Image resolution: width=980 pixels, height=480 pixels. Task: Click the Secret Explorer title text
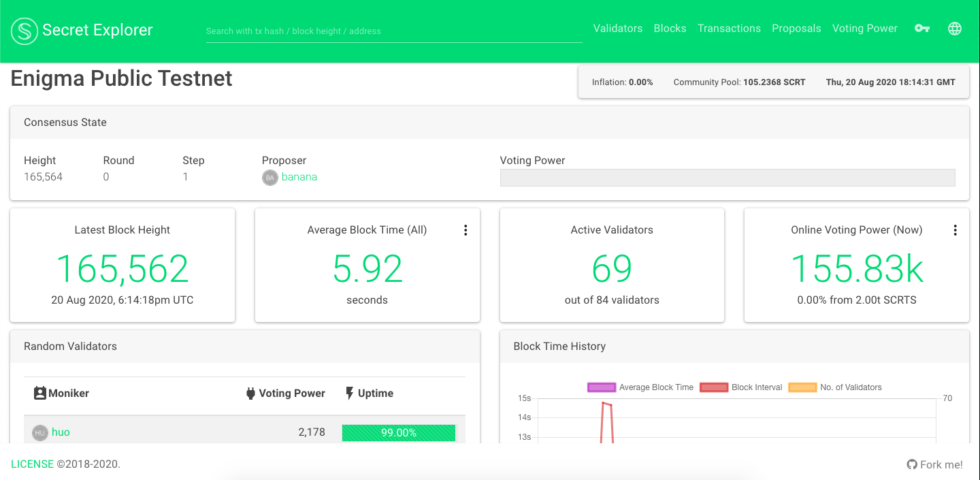pos(97,30)
